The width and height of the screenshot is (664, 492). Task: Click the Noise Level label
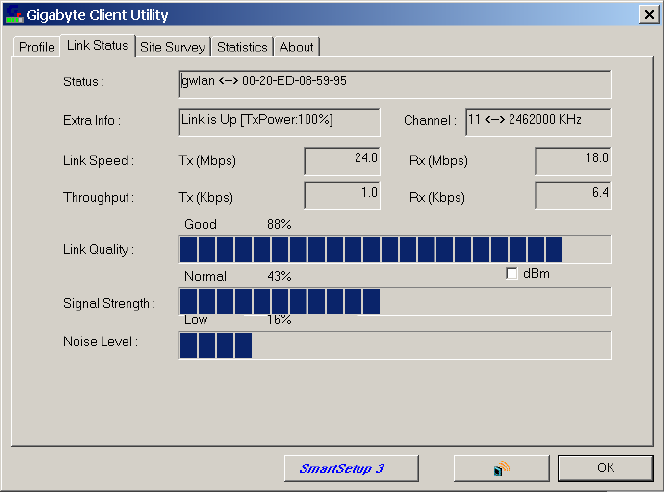[100, 341]
